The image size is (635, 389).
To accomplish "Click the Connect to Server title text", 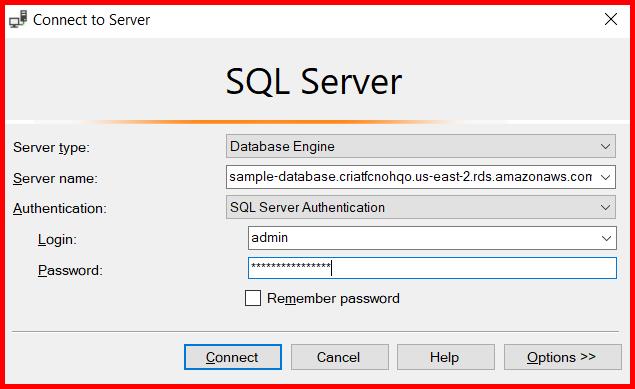I will 92,19.
